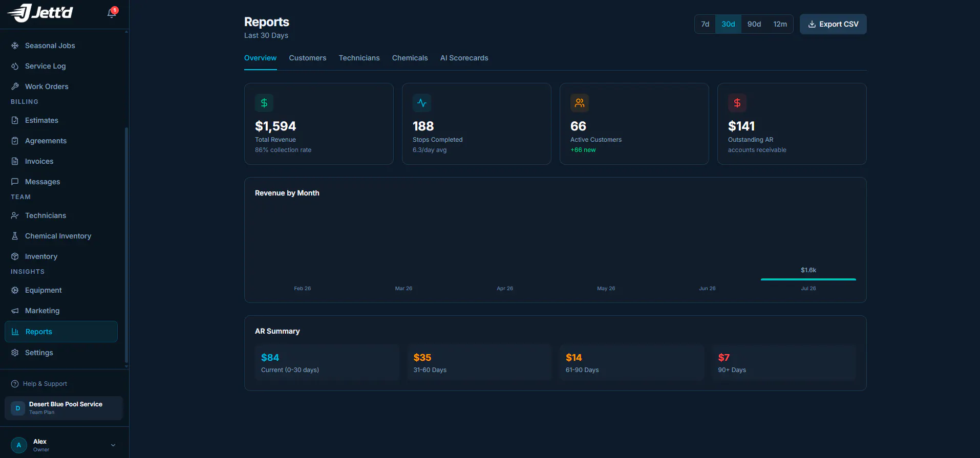980x458 pixels.
Task: Click the Chemical Inventory flask icon
Action: coord(15,236)
